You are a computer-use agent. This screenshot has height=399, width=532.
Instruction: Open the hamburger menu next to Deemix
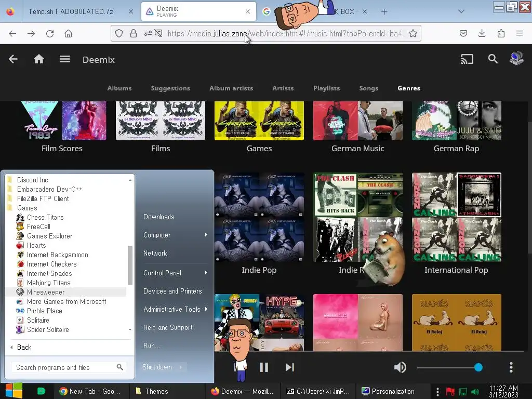click(x=65, y=59)
